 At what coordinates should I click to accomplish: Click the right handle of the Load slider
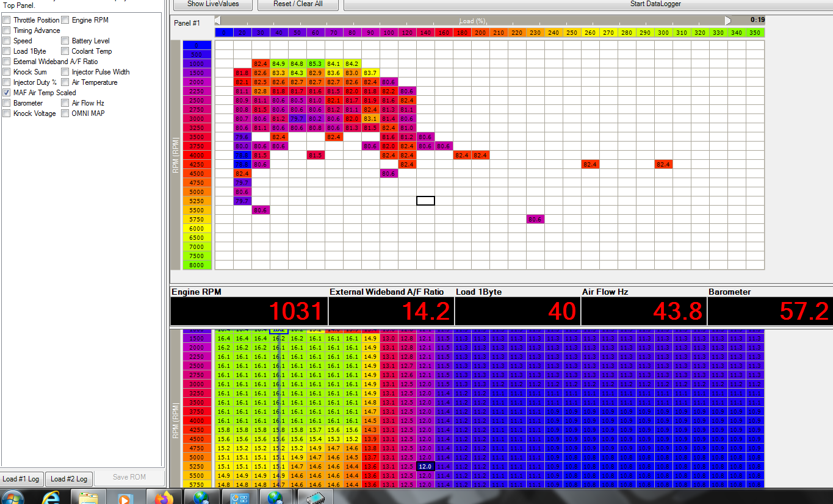pos(727,21)
